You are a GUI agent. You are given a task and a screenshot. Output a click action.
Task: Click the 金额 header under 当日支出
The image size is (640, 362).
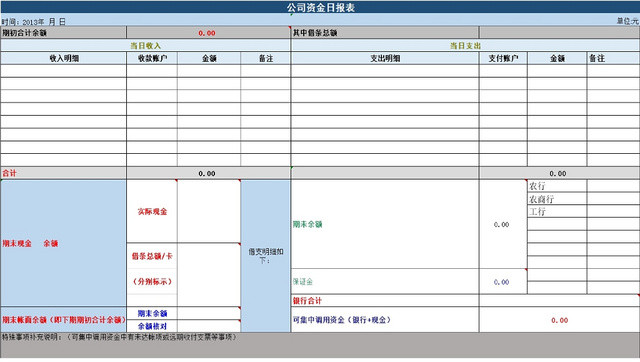click(x=557, y=58)
